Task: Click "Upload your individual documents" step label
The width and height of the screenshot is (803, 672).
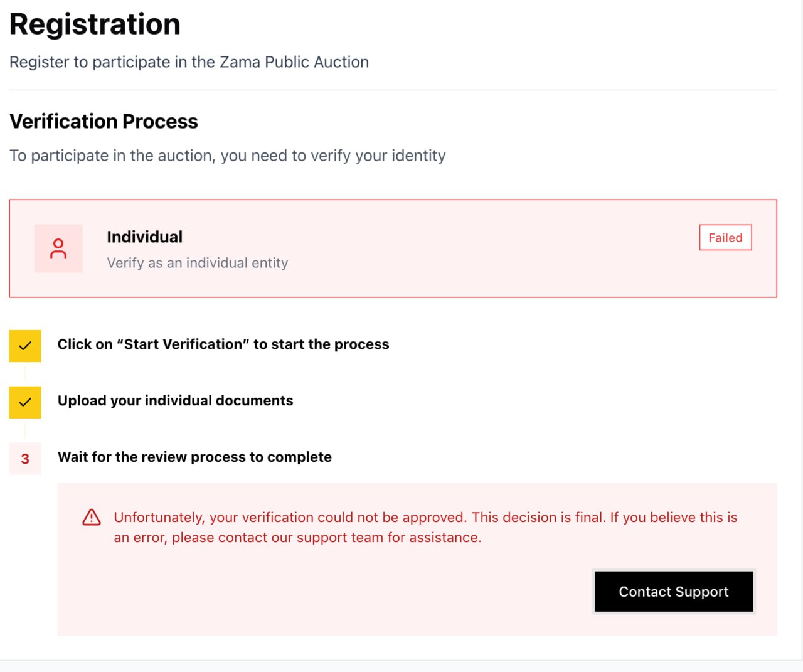Action: click(x=175, y=401)
